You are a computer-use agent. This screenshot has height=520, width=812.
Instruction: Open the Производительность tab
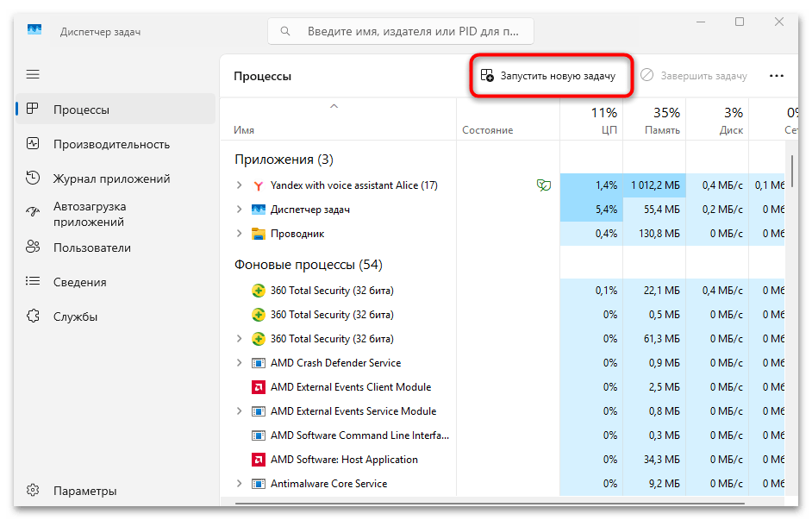point(111,144)
